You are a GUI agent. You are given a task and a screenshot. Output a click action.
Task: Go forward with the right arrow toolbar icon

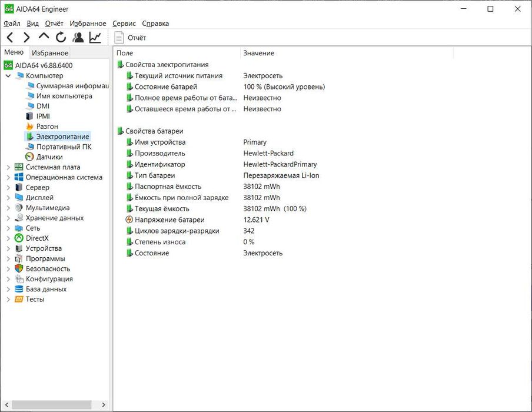point(26,37)
